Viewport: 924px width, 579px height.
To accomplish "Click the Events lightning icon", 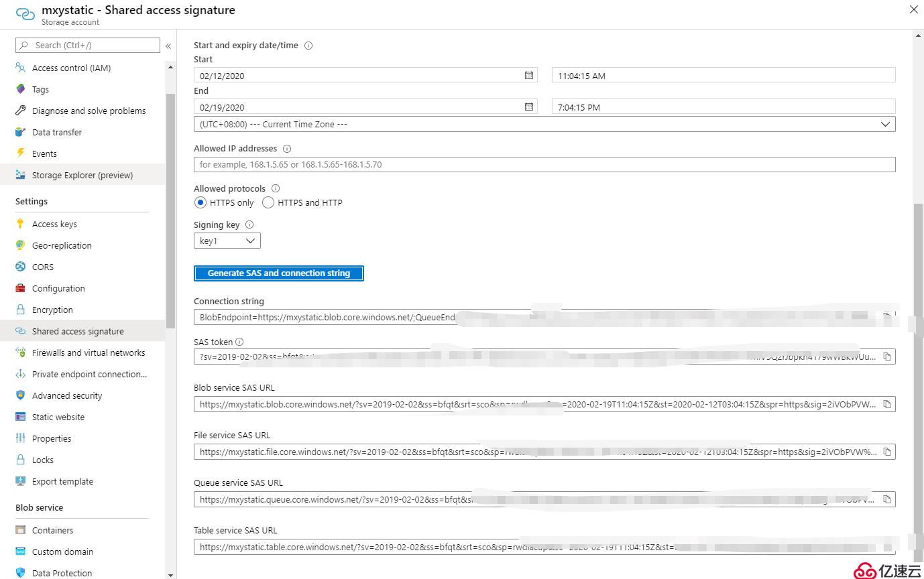I will 20,153.
